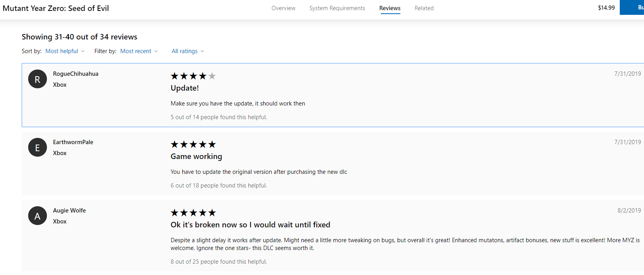The image size is (644, 275).
Task: Click the five-star rating on Game working review
Action: [193, 145]
